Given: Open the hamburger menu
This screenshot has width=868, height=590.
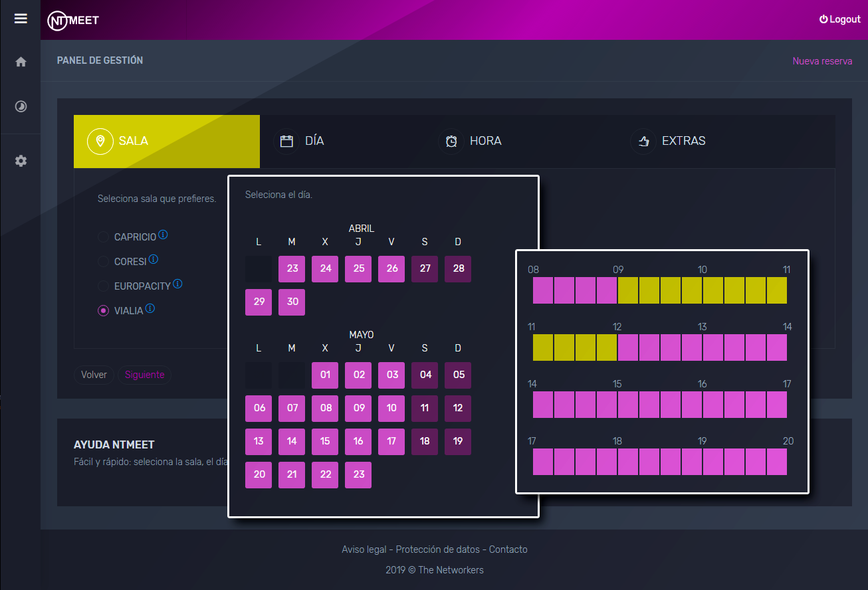Looking at the screenshot, I should click(21, 19).
